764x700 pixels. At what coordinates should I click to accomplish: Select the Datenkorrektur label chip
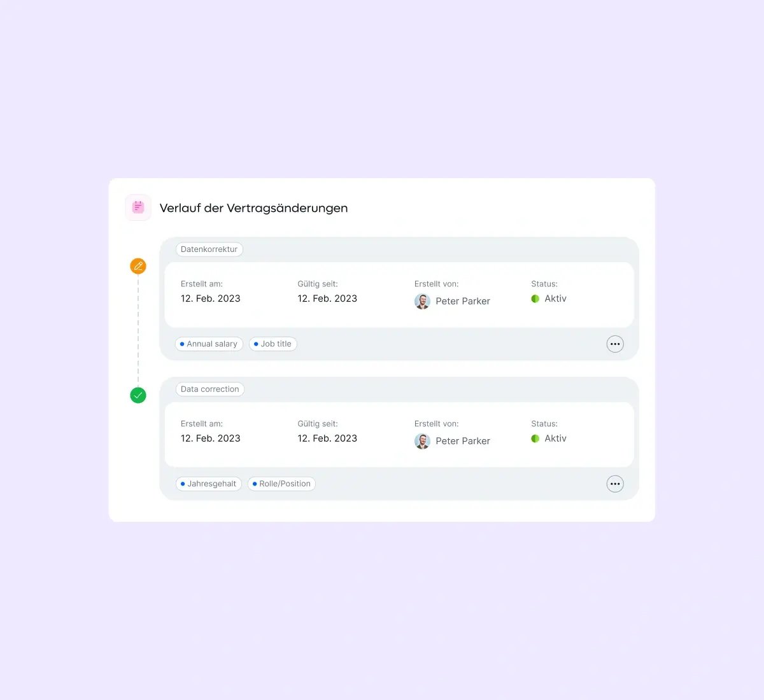tap(209, 249)
